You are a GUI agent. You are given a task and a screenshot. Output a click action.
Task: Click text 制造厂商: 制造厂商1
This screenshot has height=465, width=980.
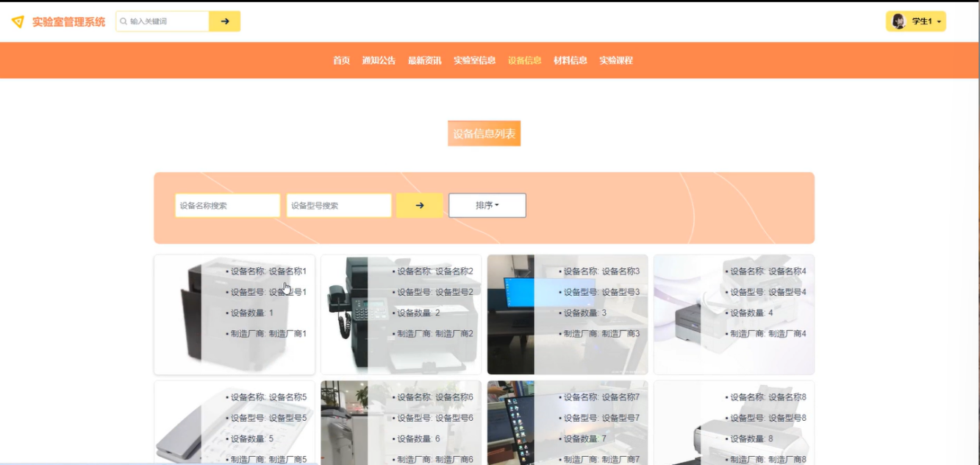click(x=268, y=333)
